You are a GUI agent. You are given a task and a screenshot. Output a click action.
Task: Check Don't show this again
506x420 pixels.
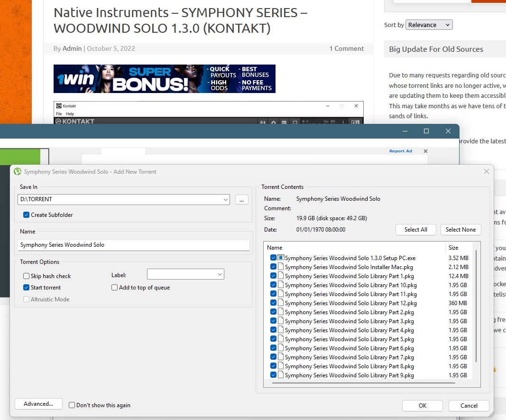[x=72, y=405]
